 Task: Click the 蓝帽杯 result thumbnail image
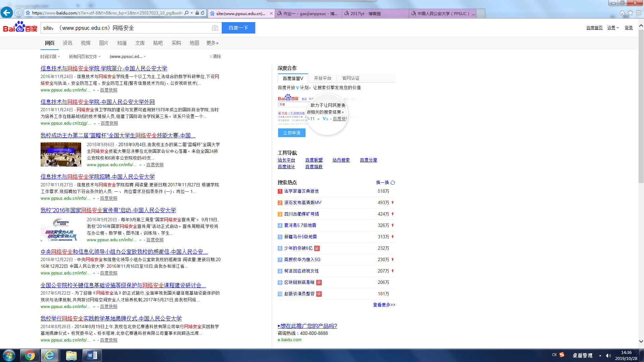(61, 154)
